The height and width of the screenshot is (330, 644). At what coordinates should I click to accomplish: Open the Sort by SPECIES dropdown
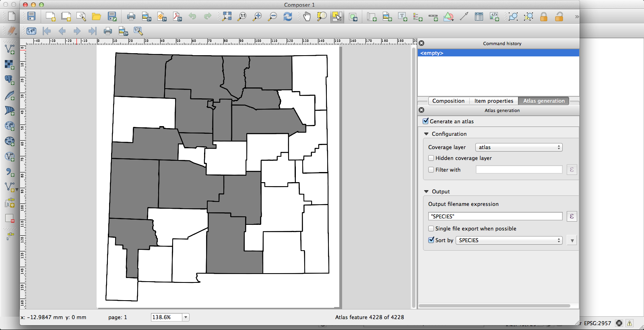[x=509, y=240]
